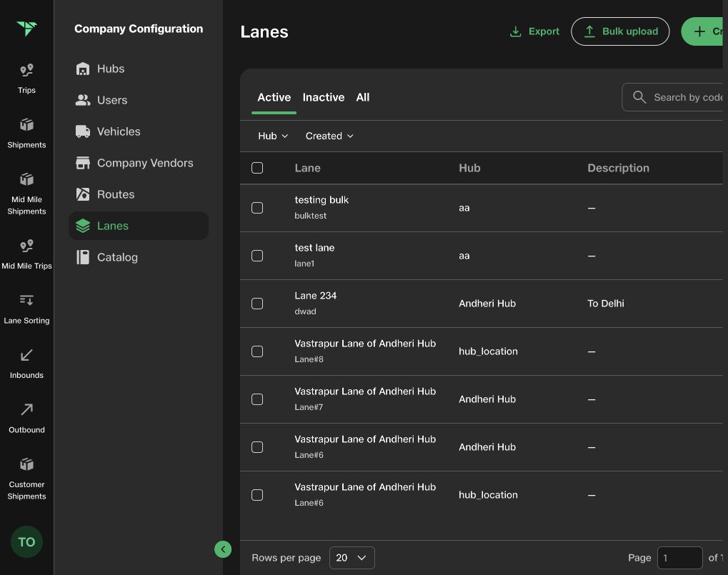Tick the select-all header checkbox
Image resolution: width=728 pixels, height=575 pixels.
(x=257, y=168)
